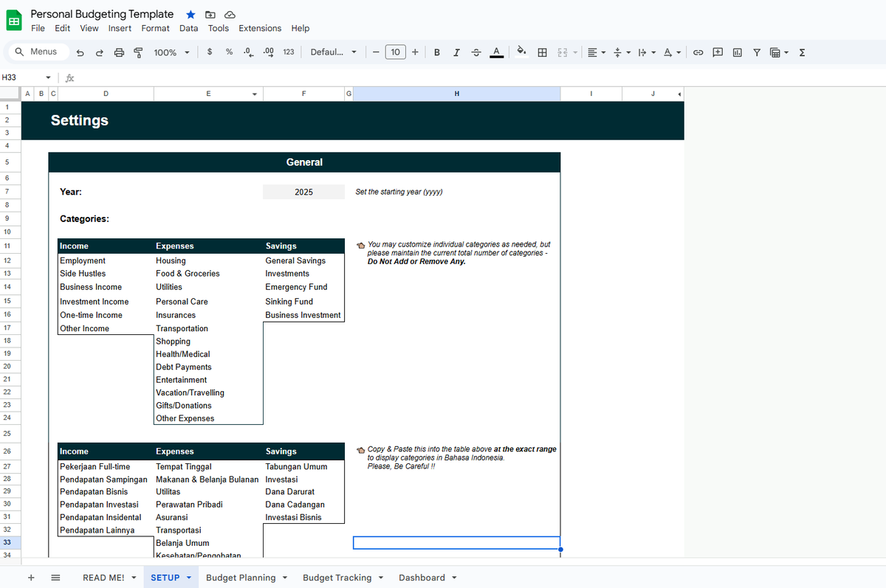Toggle italic formatting
886x588 pixels.
(x=456, y=52)
